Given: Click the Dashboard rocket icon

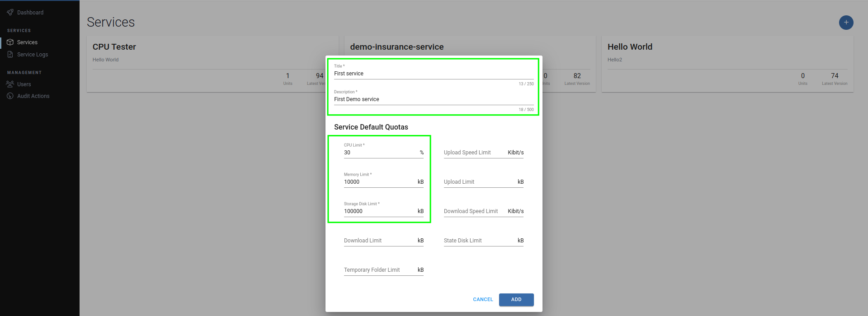Looking at the screenshot, I should point(10,12).
